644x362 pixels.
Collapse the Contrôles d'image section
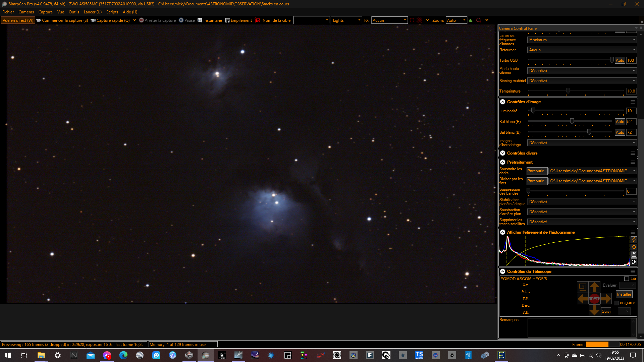tap(502, 102)
